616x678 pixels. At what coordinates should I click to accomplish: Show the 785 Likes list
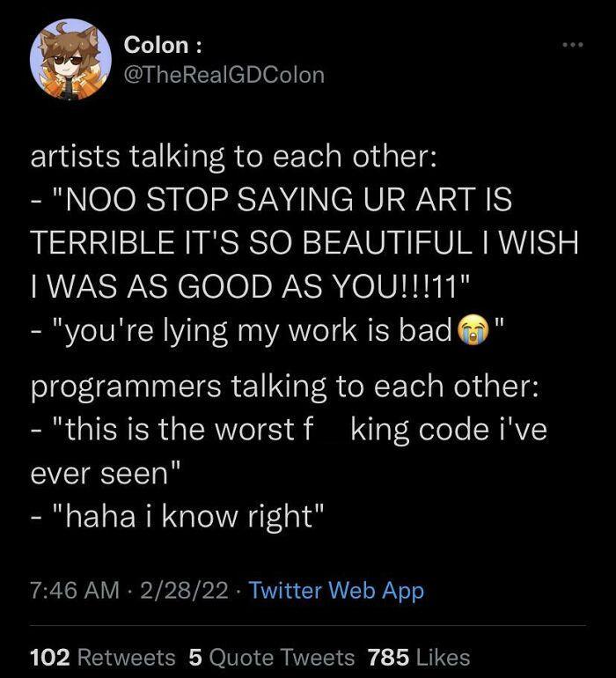click(x=419, y=657)
